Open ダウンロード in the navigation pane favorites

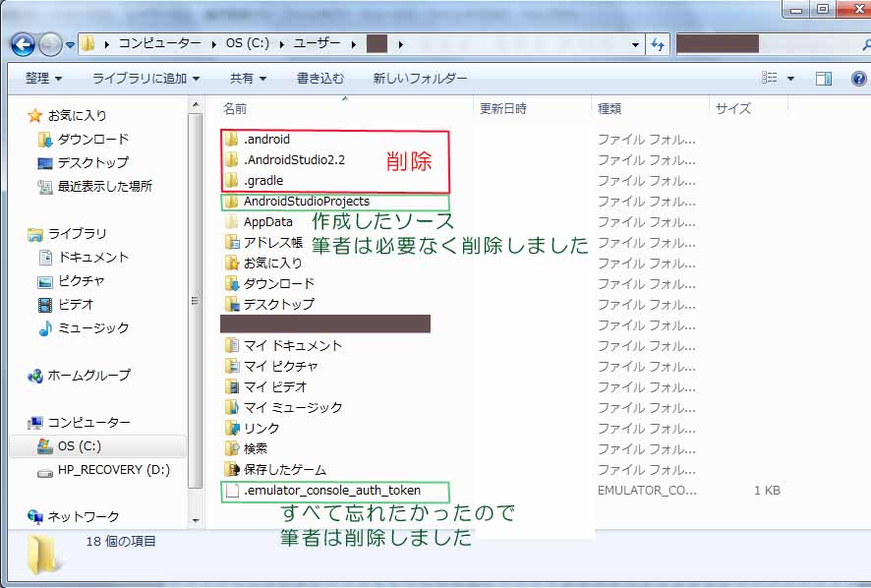point(83,139)
